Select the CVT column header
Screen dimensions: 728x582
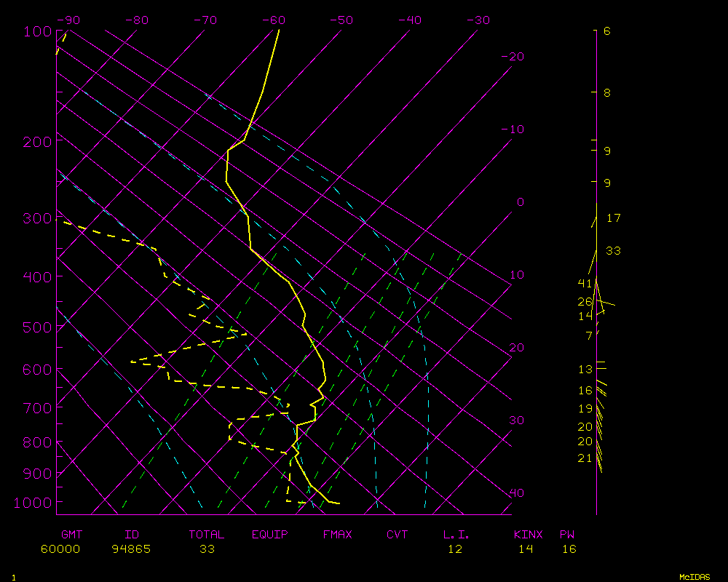click(397, 535)
